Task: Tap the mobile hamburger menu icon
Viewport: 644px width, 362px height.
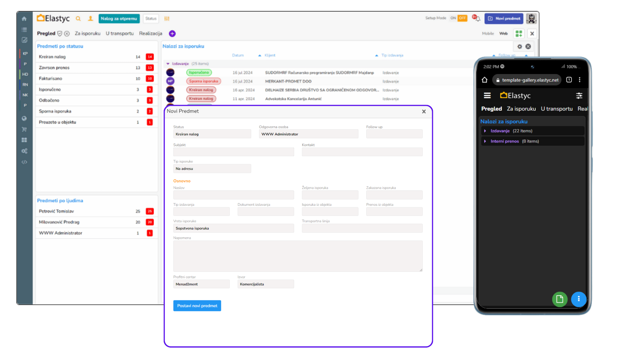Action: pyautogui.click(x=487, y=96)
